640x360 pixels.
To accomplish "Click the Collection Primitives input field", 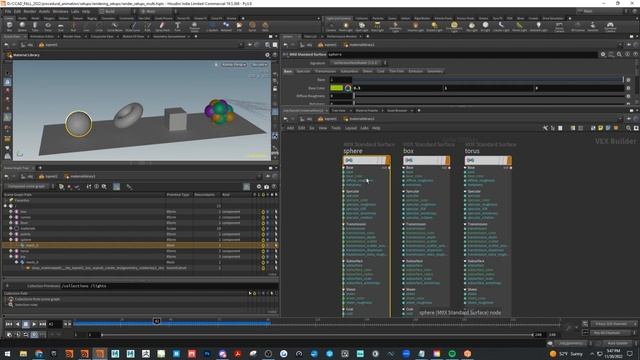I will tap(169, 286).
